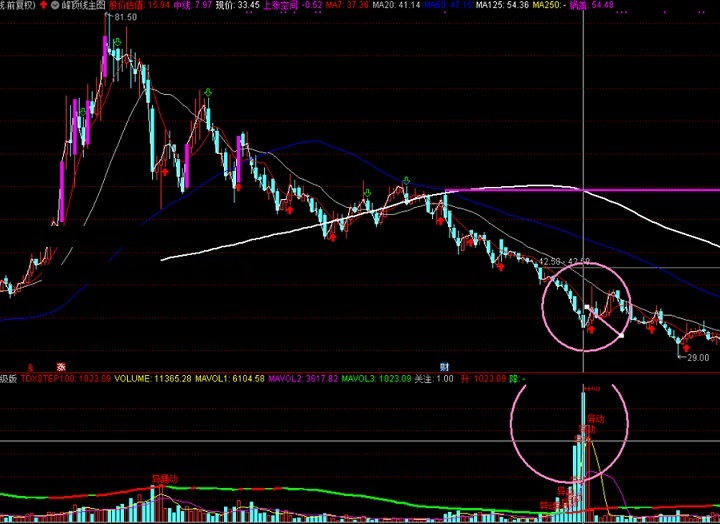
Task: Click the 股价估值: 15.94 readout
Action: tap(140, 5)
